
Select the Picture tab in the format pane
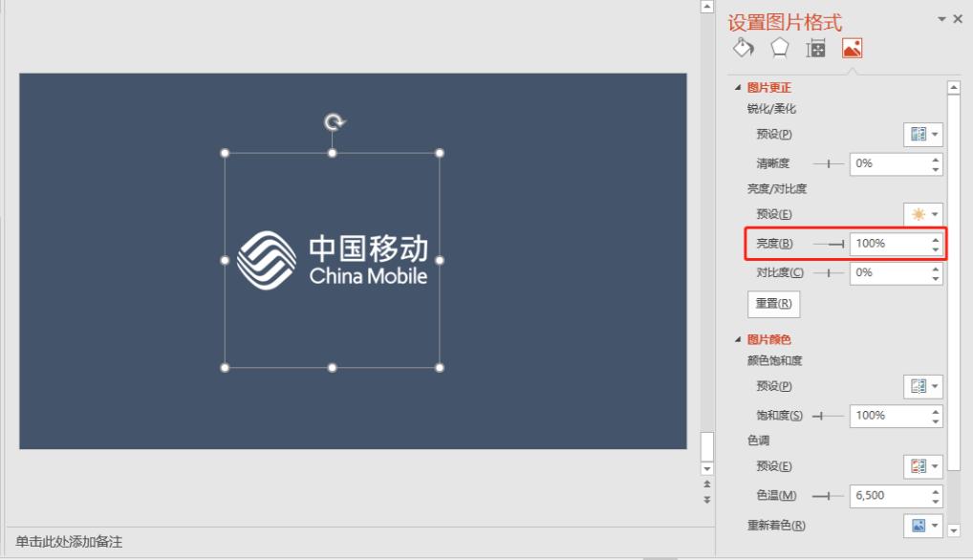(x=854, y=48)
